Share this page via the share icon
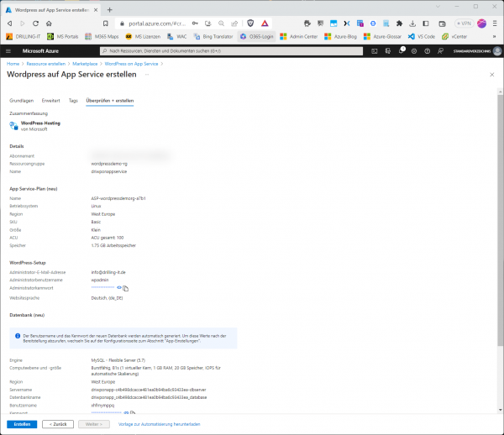504x435 pixels. (x=234, y=24)
